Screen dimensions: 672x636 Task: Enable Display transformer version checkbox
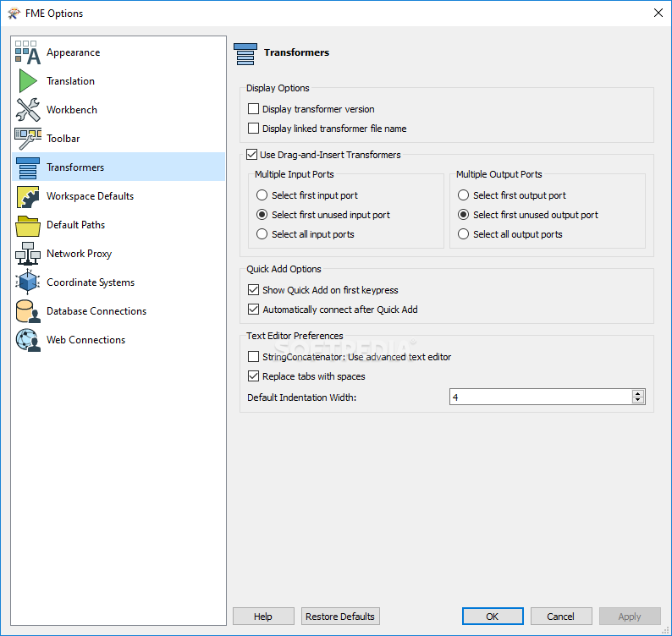pyautogui.click(x=253, y=109)
